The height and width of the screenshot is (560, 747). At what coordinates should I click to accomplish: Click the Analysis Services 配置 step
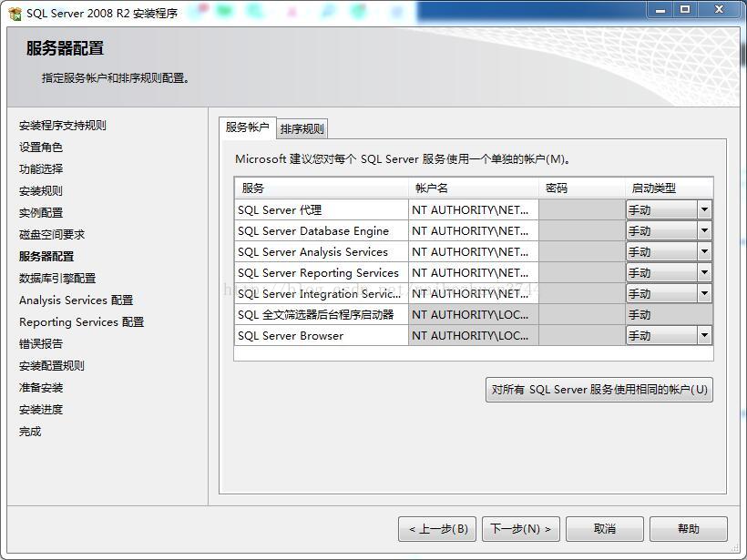pos(76,300)
